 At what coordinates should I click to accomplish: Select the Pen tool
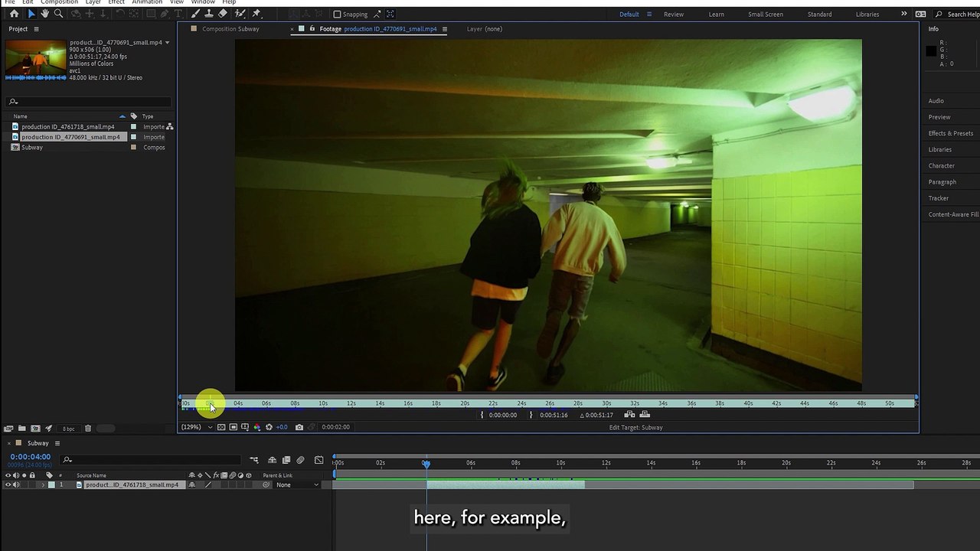(x=165, y=14)
